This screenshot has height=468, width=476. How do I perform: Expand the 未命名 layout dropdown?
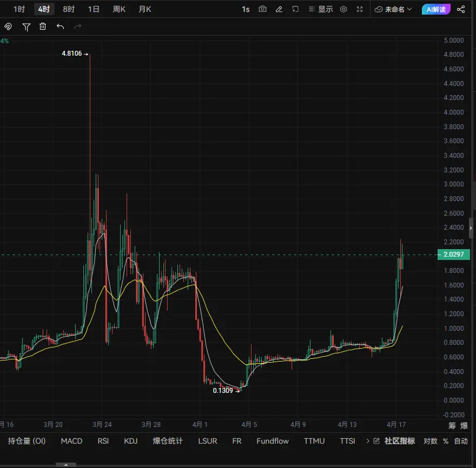point(393,9)
